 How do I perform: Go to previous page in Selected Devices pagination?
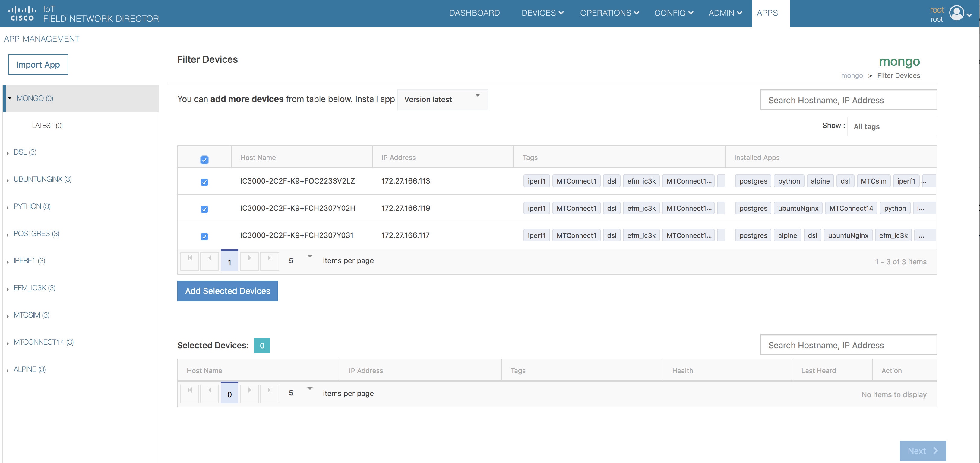click(210, 393)
